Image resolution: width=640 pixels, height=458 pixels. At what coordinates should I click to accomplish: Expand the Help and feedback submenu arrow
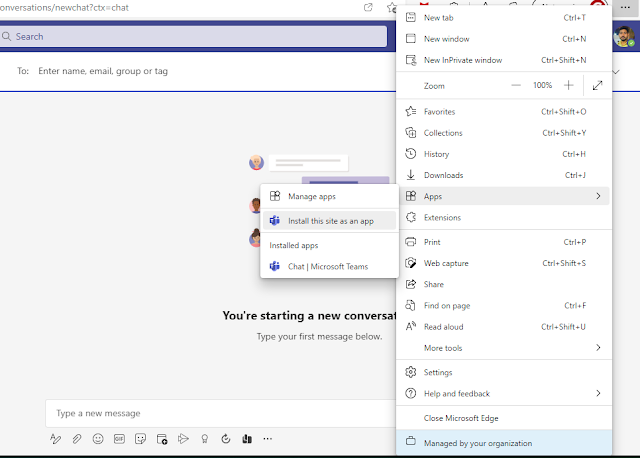(x=598, y=394)
